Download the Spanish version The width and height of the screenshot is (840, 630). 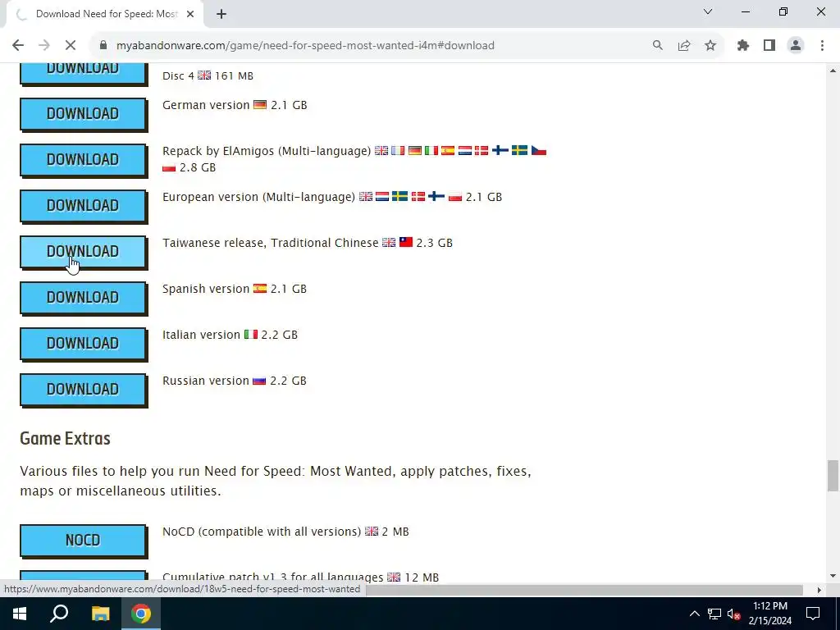pyautogui.click(x=83, y=299)
